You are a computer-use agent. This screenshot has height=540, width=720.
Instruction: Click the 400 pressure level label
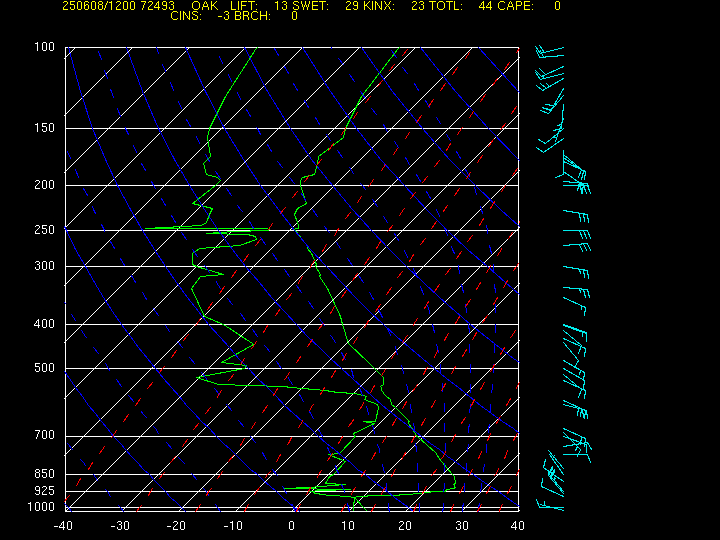point(44,324)
